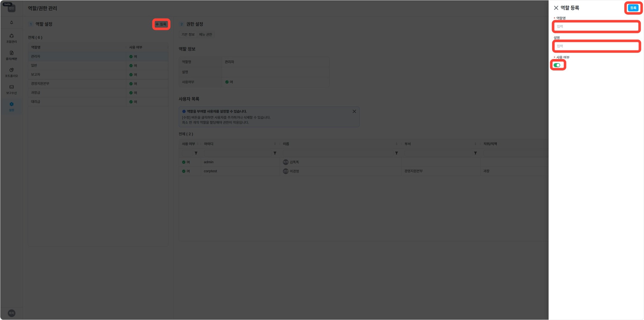
Task: Open the 아이디 column filter
Action: pos(275,153)
